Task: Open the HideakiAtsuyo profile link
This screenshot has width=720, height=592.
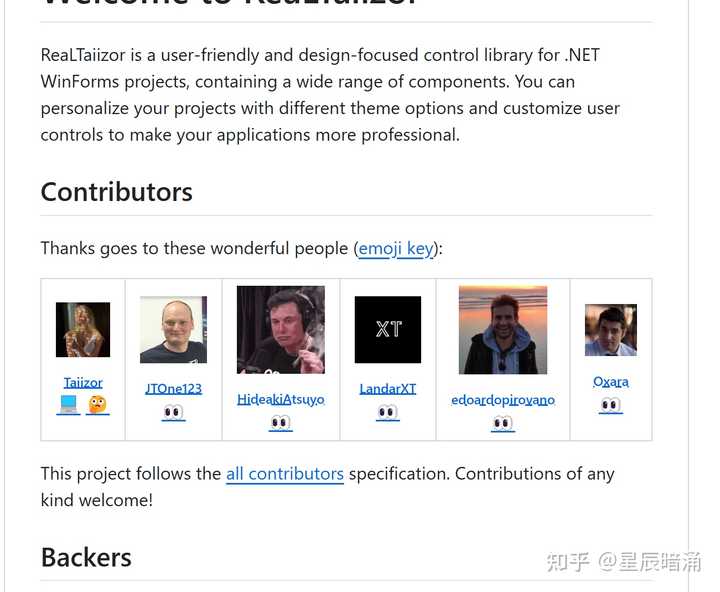Action: coord(281,400)
